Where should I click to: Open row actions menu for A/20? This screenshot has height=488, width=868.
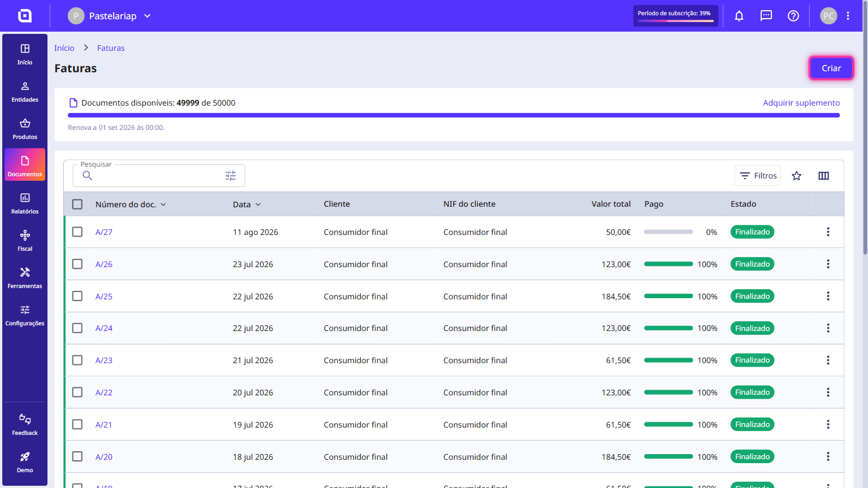828,456
